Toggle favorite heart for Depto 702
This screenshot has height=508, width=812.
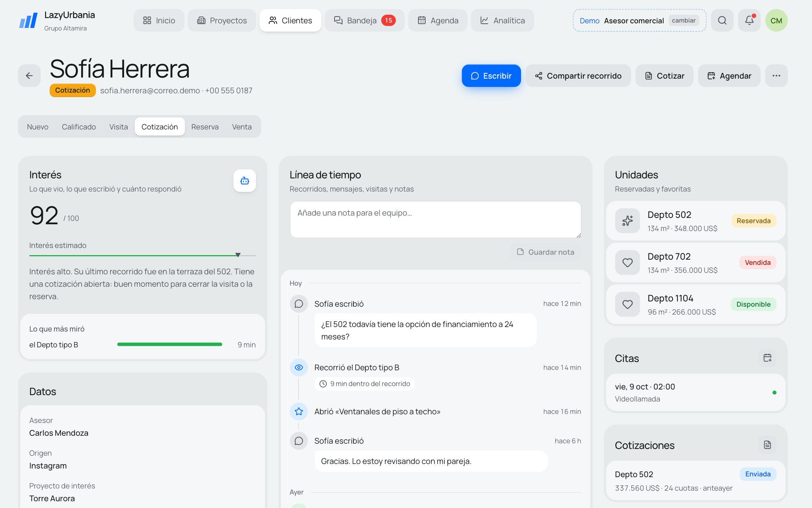point(627,262)
